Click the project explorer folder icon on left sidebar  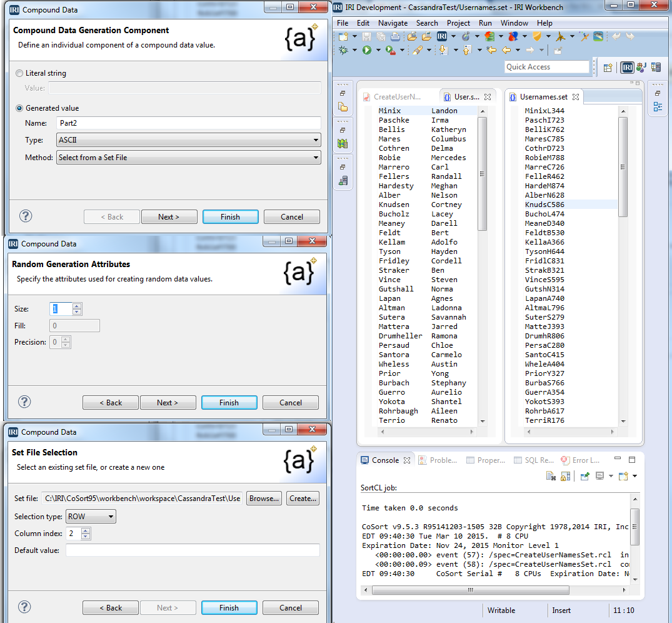343,107
